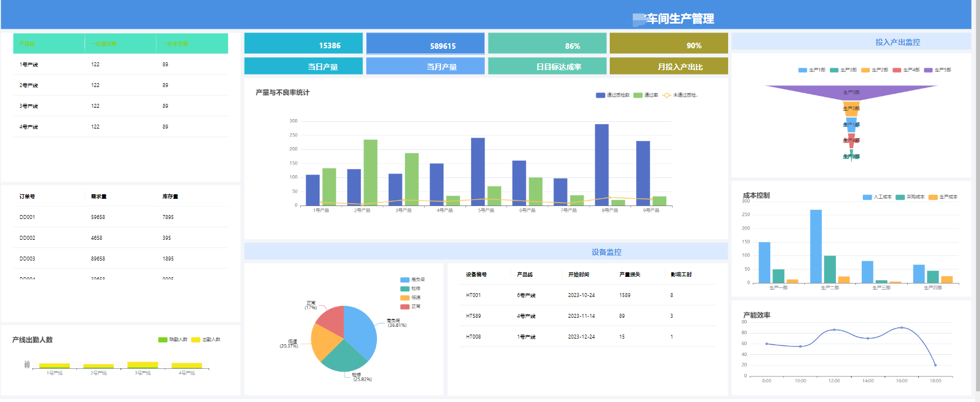Select order row DD002
This screenshot has width=980, height=402.
27,238
